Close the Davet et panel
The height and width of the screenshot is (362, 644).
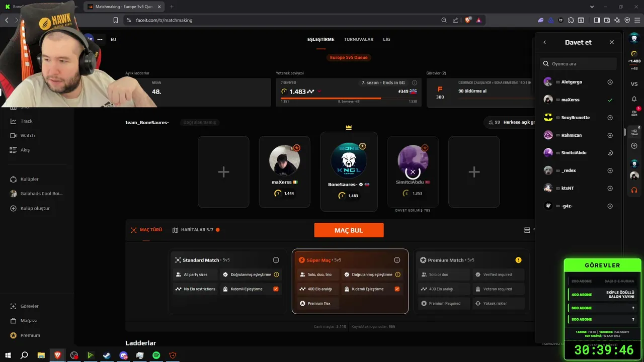click(x=612, y=42)
